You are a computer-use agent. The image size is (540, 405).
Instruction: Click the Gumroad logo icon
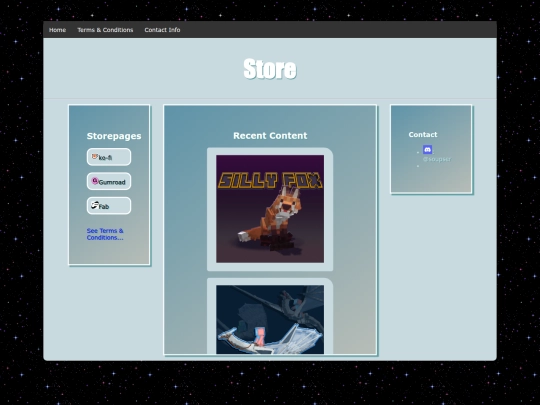[x=95, y=181]
